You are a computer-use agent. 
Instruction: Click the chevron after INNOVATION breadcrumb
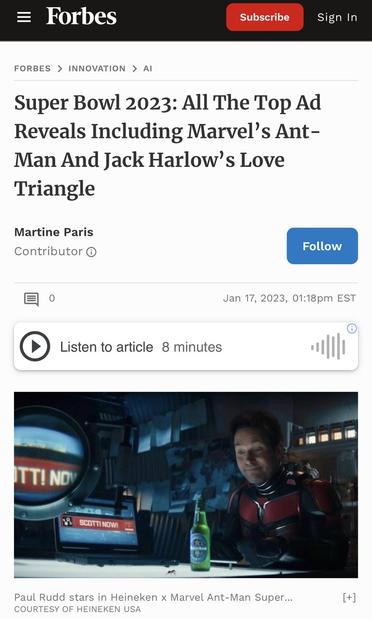click(135, 69)
